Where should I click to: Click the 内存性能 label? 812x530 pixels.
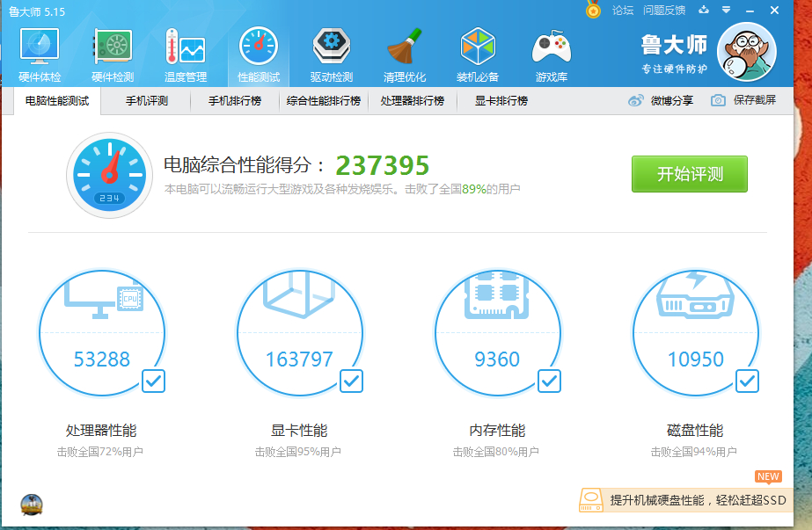[x=497, y=430]
